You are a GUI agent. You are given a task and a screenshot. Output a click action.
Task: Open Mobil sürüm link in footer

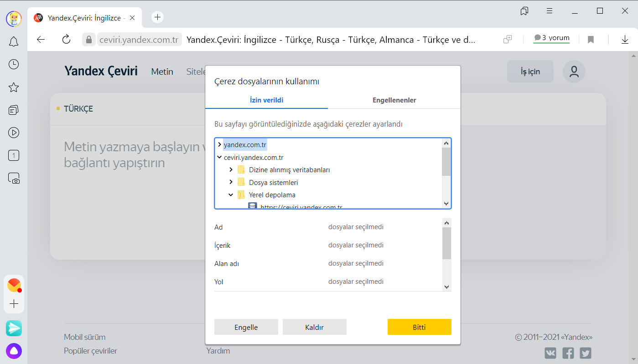[x=85, y=337]
